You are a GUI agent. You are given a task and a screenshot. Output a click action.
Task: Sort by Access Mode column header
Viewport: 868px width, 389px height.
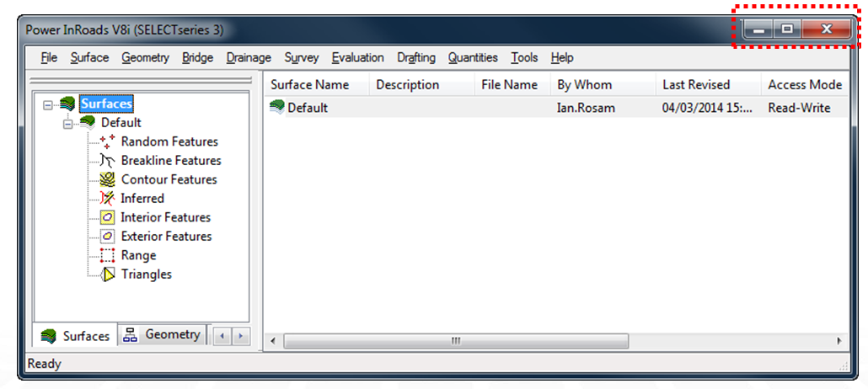coord(805,85)
